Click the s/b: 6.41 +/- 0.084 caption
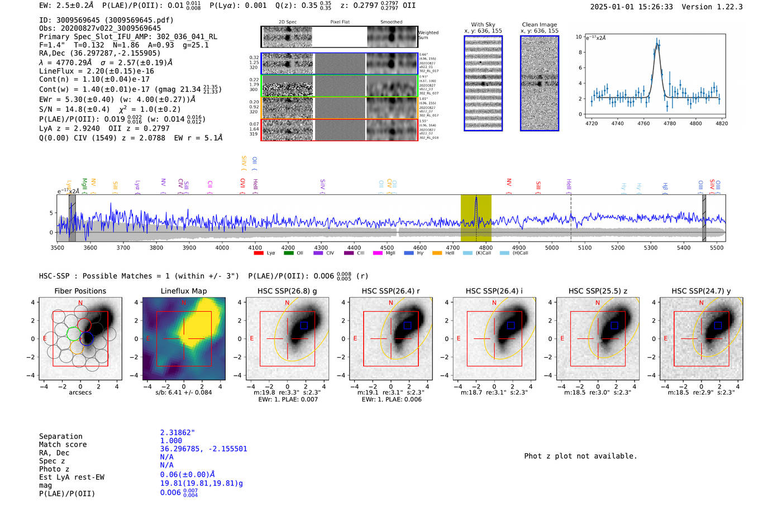The image size is (782, 532). [x=184, y=392]
